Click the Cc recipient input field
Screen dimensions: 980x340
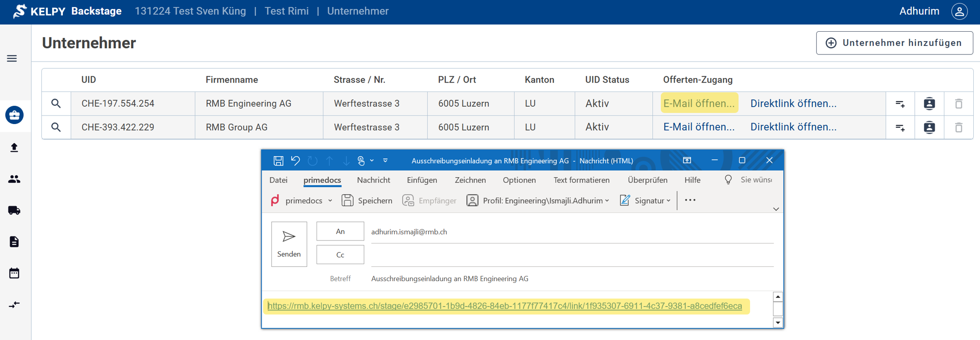point(572,255)
